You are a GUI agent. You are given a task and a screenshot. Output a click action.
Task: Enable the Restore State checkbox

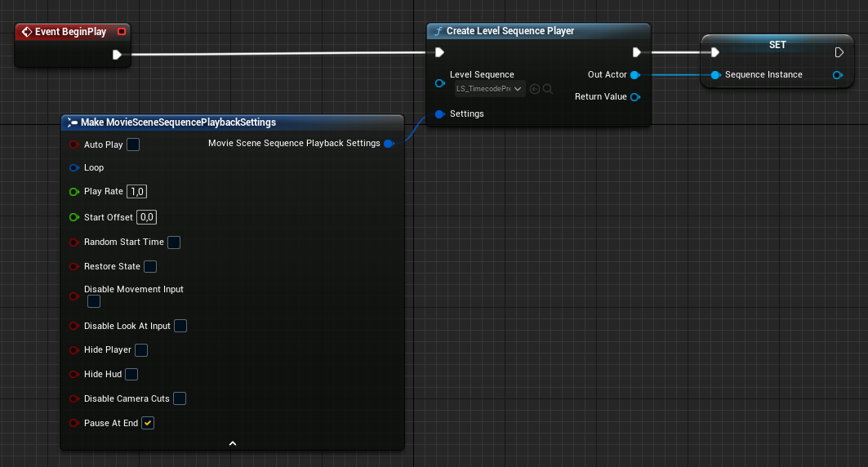(150, 267)
